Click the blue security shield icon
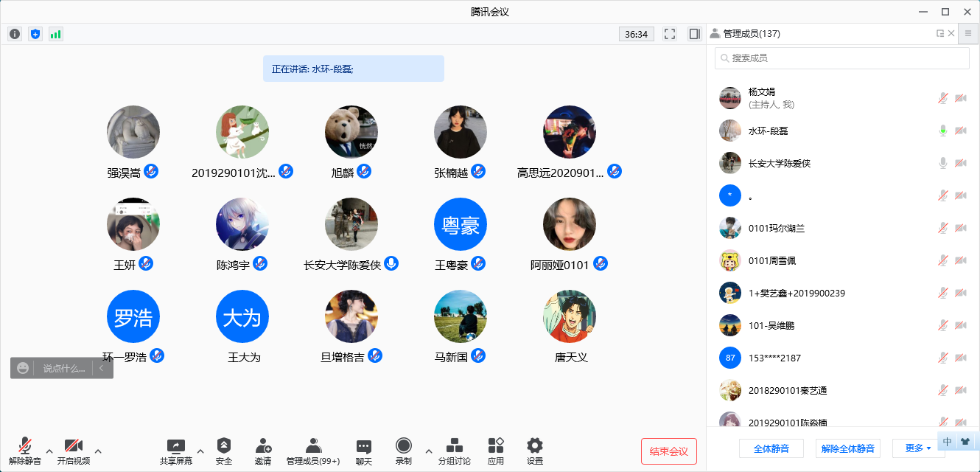The image size is (980, 472). coord(35,34)
